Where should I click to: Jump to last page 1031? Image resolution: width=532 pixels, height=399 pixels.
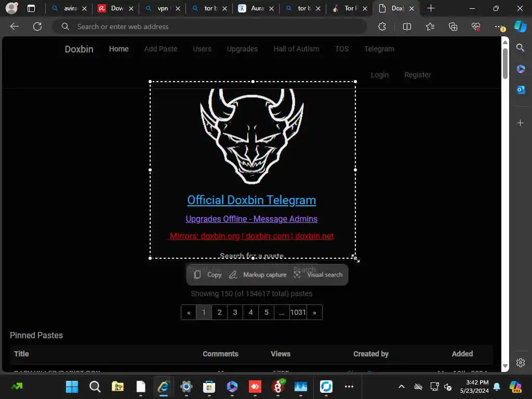click(x=298, y=312)
